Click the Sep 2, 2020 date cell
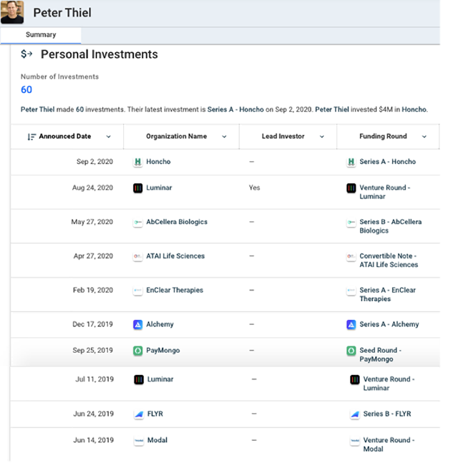 point(94,162)
